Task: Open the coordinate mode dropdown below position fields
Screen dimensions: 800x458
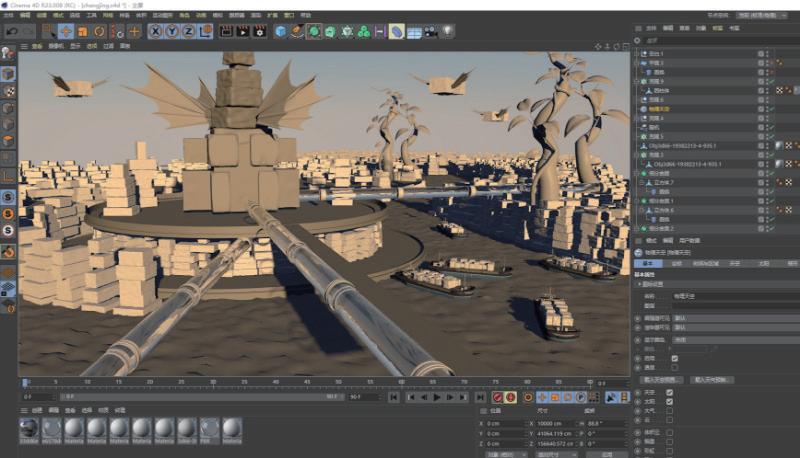Action: pyautogui.click(x=504, y=453)
